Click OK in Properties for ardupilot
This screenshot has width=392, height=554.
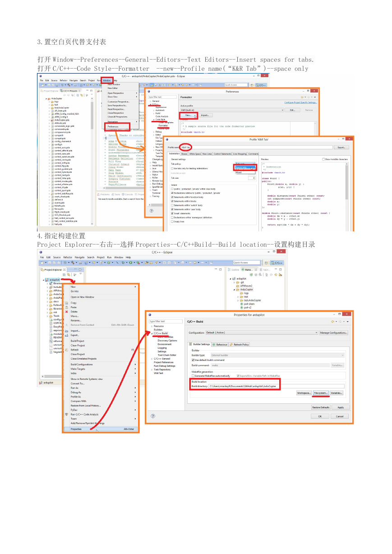point(320,416)
